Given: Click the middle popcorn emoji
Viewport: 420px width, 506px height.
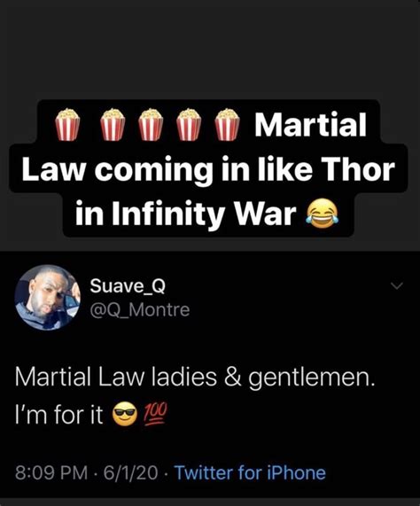Looking at the screenshot, I should [x=151, y=125].
